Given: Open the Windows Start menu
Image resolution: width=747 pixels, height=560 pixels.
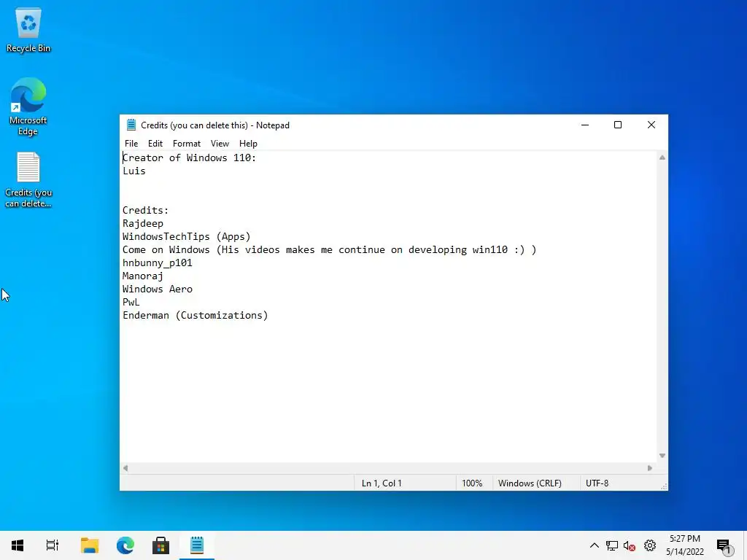Looking at the screenshot, I should 18,545.
